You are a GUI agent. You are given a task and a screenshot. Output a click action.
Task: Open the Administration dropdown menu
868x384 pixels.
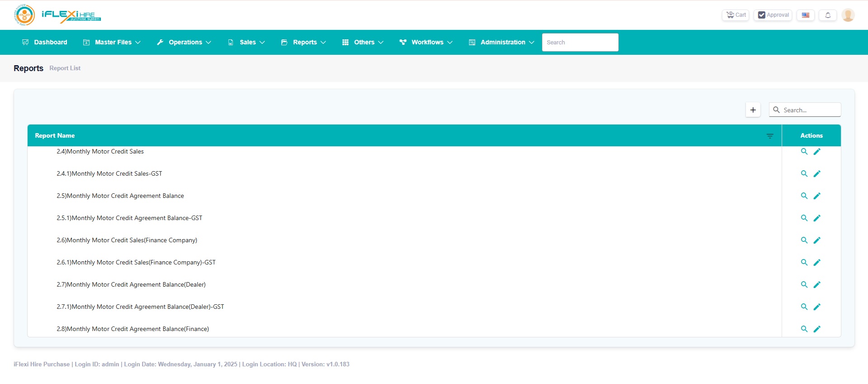[x=502, y=42]
